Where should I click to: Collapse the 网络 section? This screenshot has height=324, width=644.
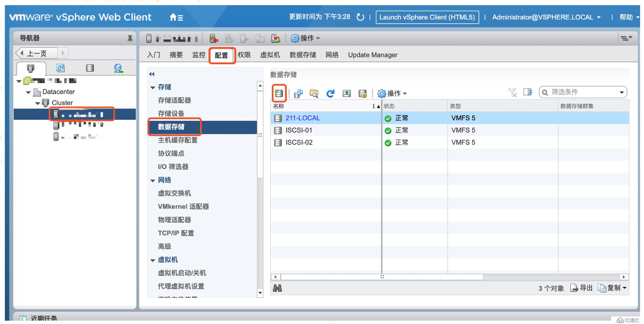point(153,181)
